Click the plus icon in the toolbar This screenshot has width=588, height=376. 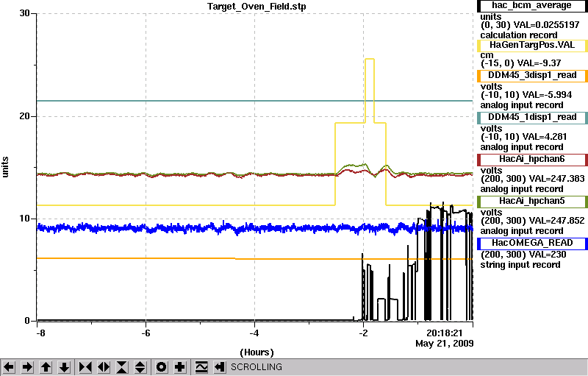[180, 367]
